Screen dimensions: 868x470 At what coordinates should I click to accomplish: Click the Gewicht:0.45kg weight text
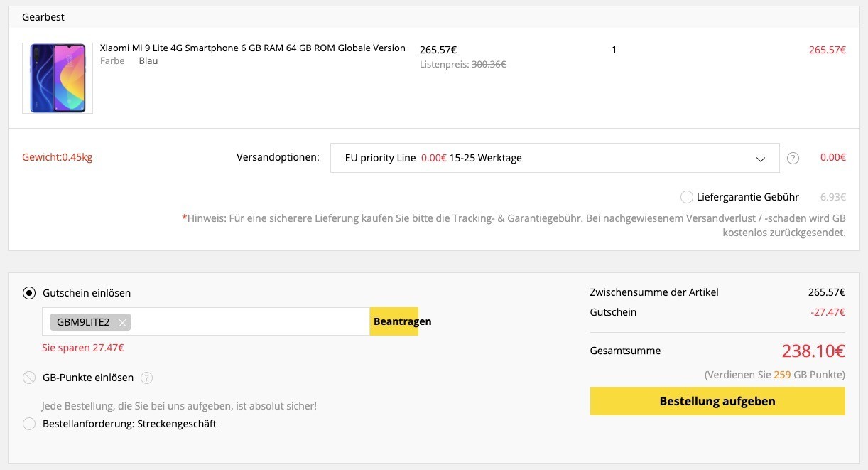point(58,157)
